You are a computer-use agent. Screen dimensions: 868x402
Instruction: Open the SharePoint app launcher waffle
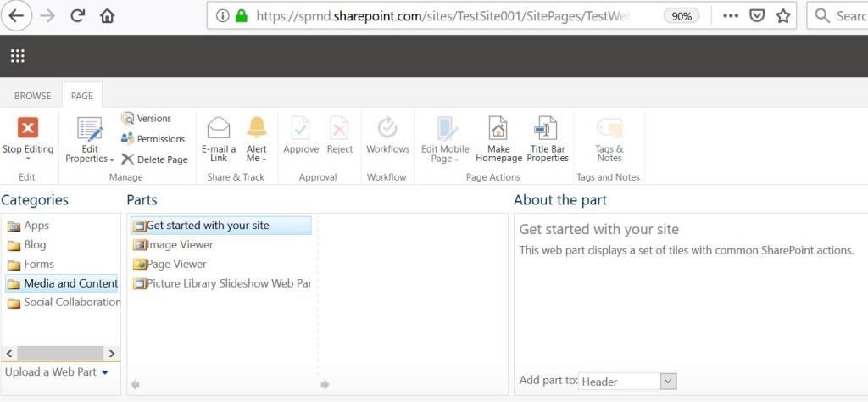tap(18, 56)
